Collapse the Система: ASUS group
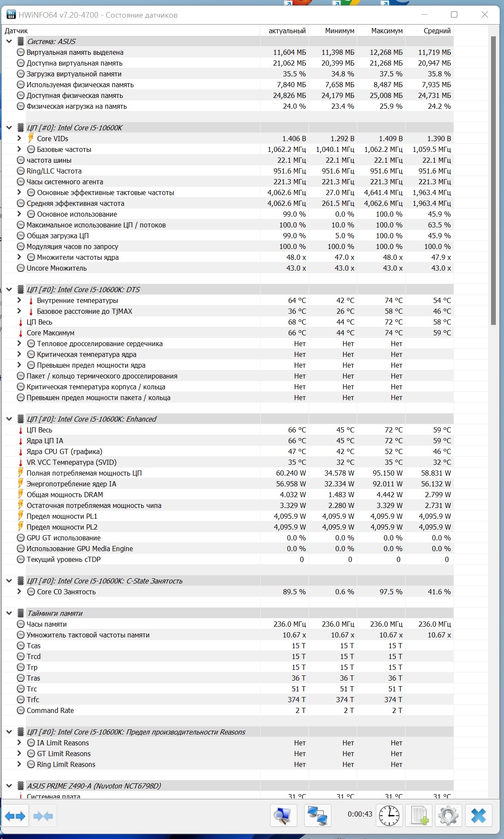Viewport: 504px width, 839px height. (9, 41)
